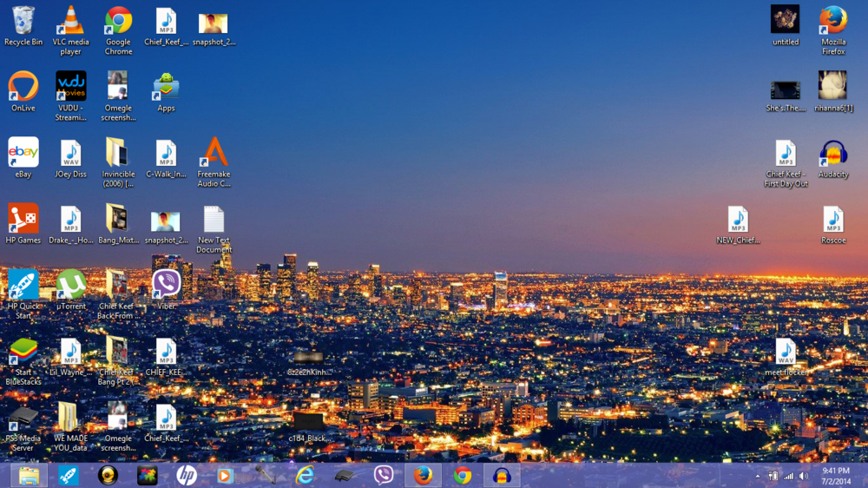
Task: Show hidden system tray icons
Action: [x=757, y=477]
